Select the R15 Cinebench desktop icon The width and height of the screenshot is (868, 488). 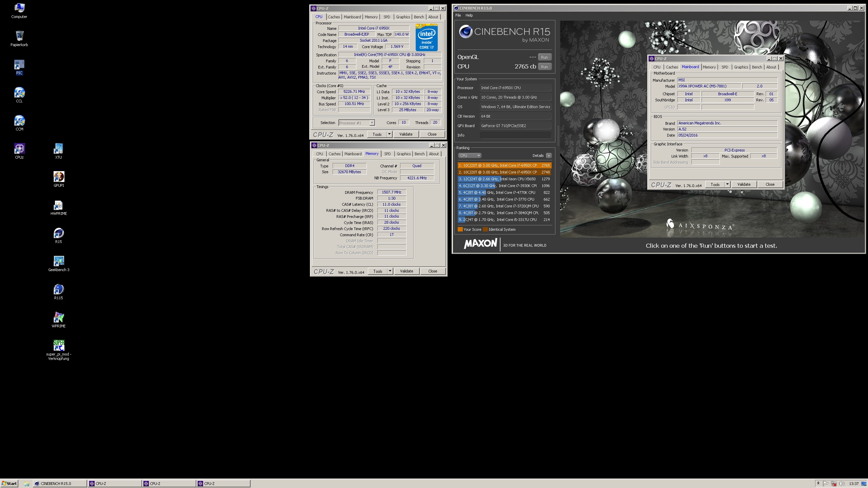tap(59, 236)
